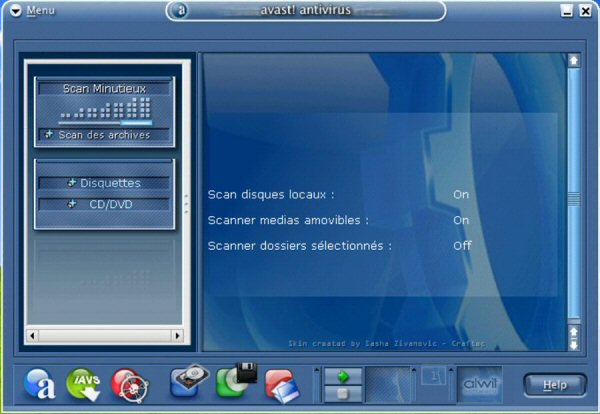Toggle the Scan des archives option

[104, 135]
